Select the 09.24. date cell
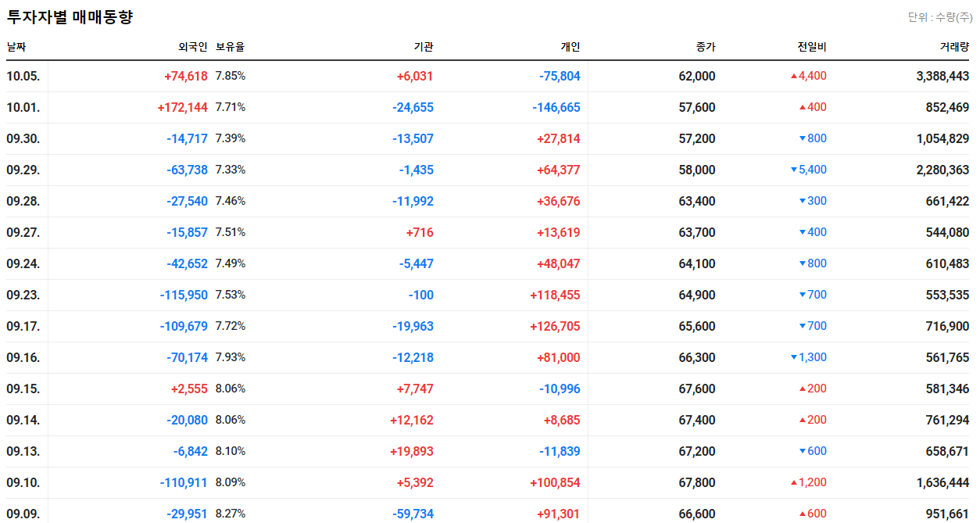 tap(23, 263)
